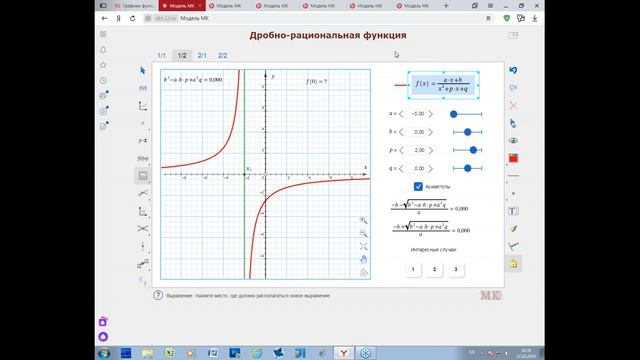640x360 pixels.
Task: Zoom out on the graph
Action: point(363,234)
